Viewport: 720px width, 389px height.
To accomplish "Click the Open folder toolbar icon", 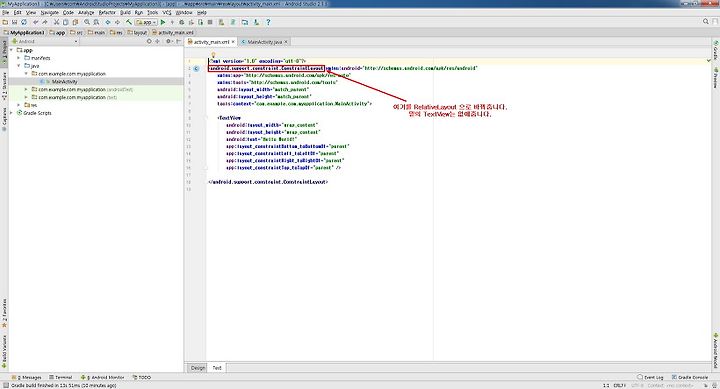I will (x=5, y=22).
